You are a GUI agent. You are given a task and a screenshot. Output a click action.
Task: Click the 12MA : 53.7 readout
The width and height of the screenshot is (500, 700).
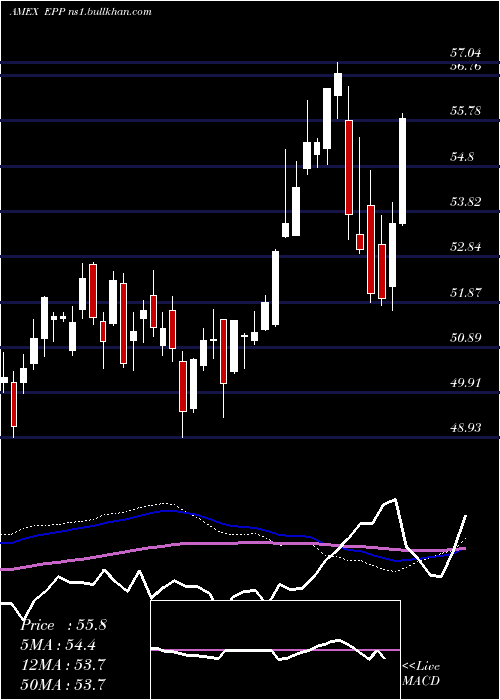(x=63, y=665)
